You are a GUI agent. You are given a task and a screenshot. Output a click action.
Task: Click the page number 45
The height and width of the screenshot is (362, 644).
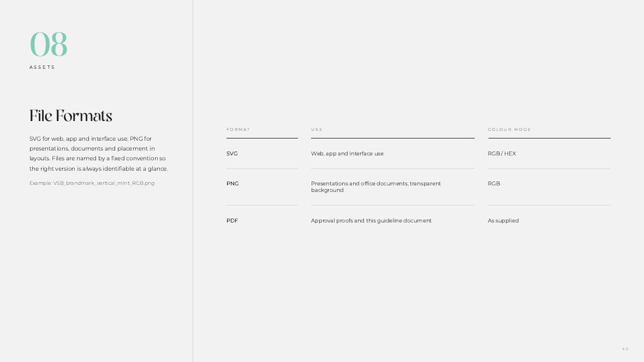point(625,348)
